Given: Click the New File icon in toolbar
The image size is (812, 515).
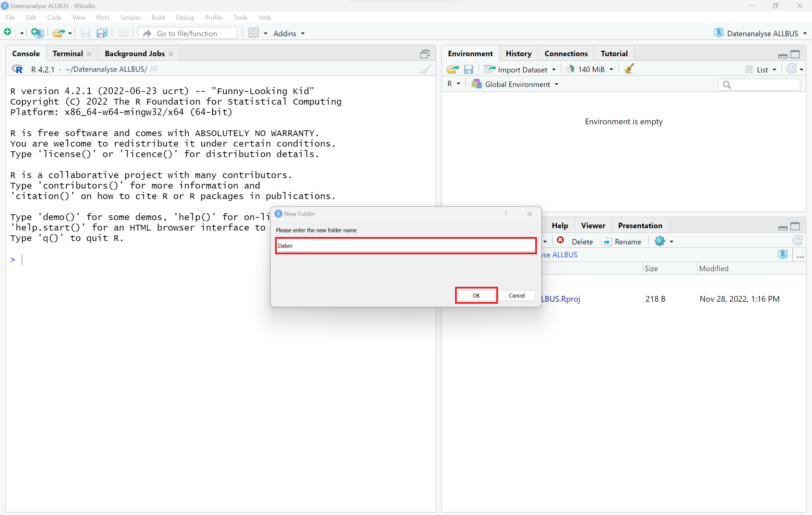Looking at the screenshot, I should click(x=8, y=33).
